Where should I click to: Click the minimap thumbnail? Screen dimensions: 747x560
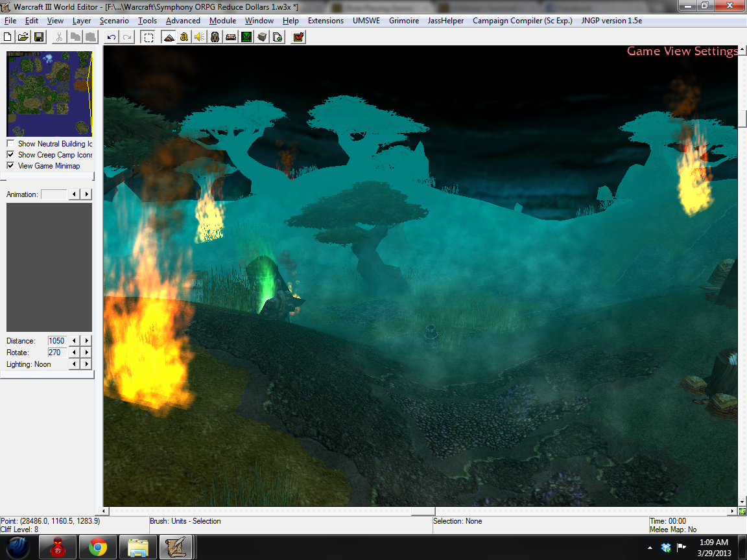pyautogui.click(x=49, y=94)
